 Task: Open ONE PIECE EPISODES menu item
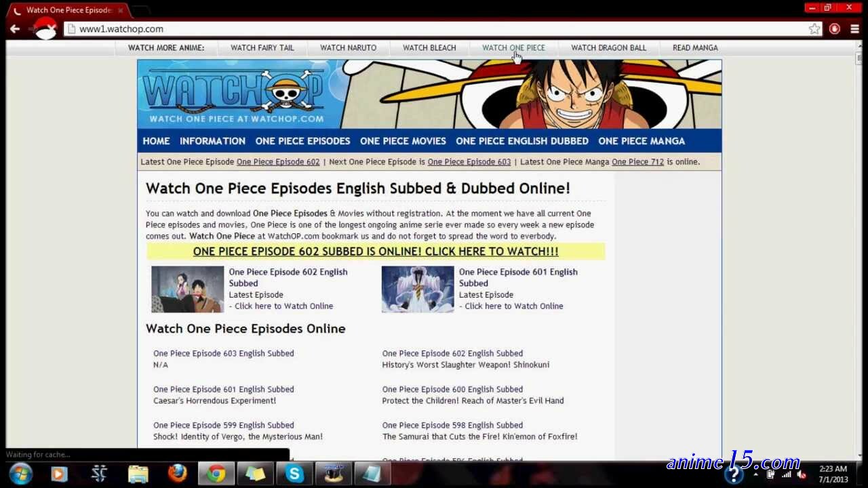(302, 141)
